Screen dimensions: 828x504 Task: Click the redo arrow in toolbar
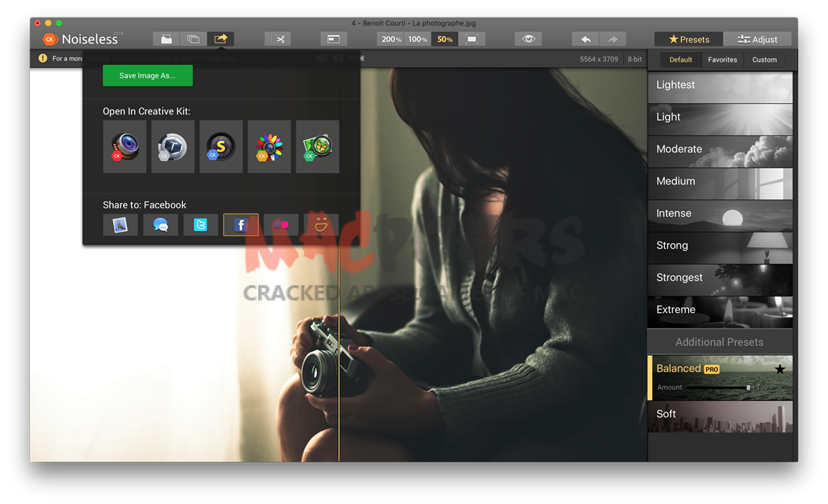[612, 39]
